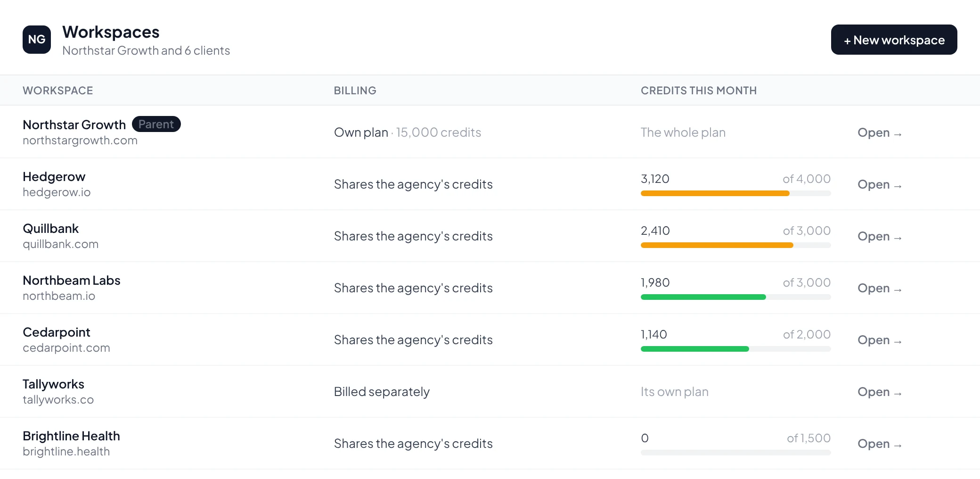
Task: Click the WORKSPACE column header
Action: (x=58, y=91)
